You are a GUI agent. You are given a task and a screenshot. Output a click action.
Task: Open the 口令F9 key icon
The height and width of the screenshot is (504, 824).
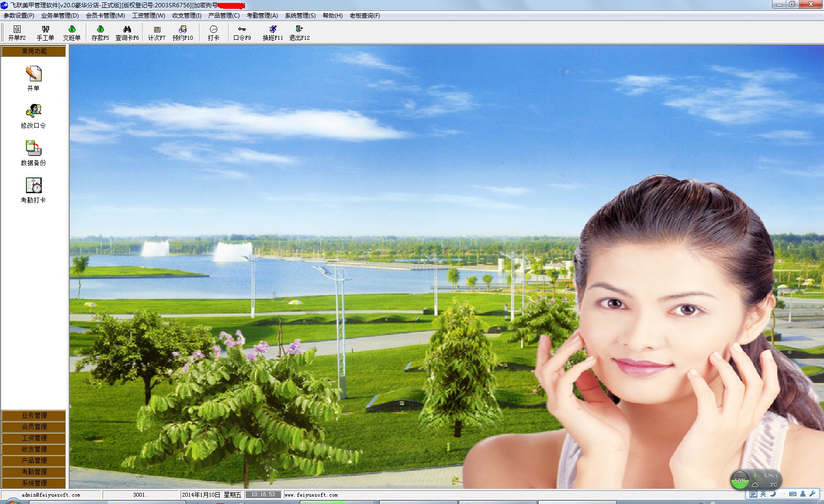(x=242, y=33)
